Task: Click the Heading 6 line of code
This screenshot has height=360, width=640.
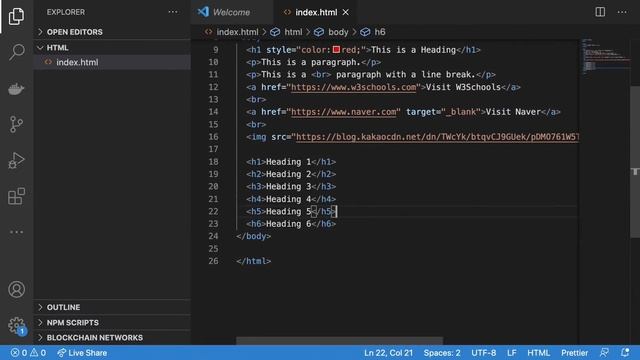Action: point(291,224)
